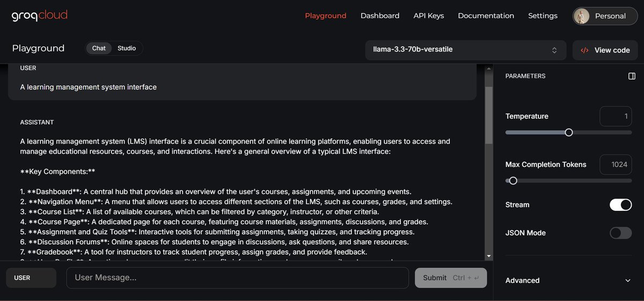Click the '3. **Course List**' list line
644x301 pixels.
click(x=200, y=212)
